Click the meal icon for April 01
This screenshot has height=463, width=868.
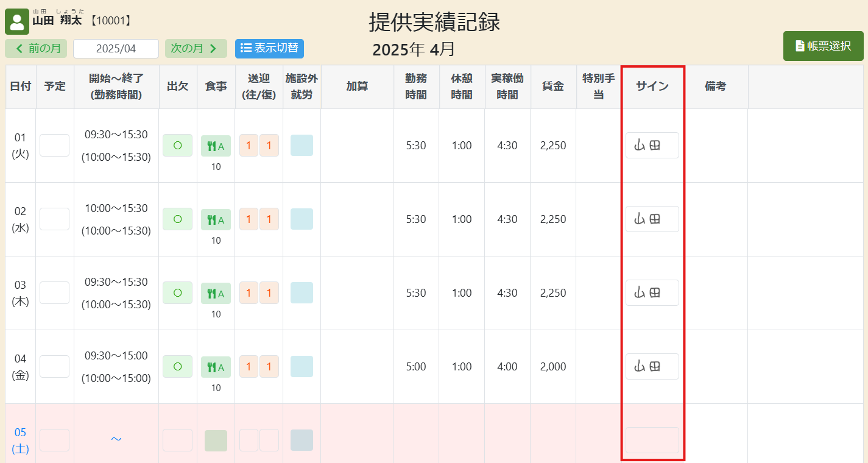point(216,146)
